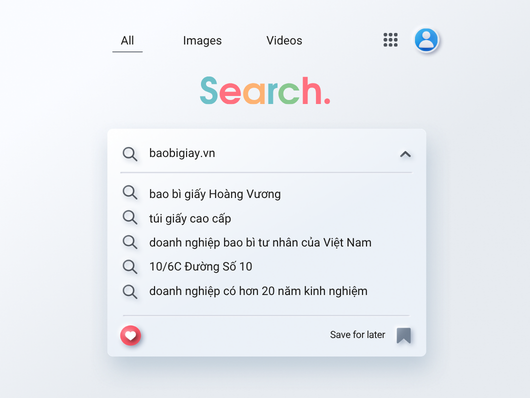Click the baobigiay.vn search input text
Image resolution: width=530 pixels, height=398 pixels.
[x=182, y=153]
